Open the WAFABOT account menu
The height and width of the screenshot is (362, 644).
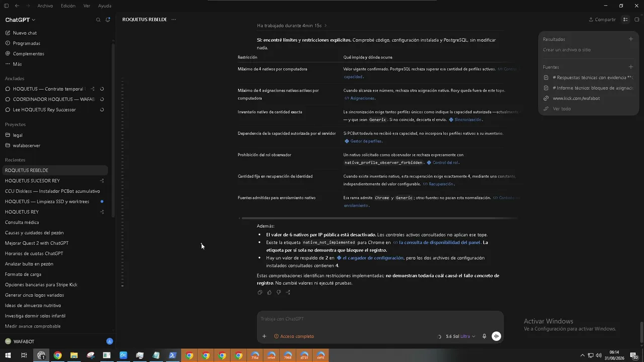[20, 341]
